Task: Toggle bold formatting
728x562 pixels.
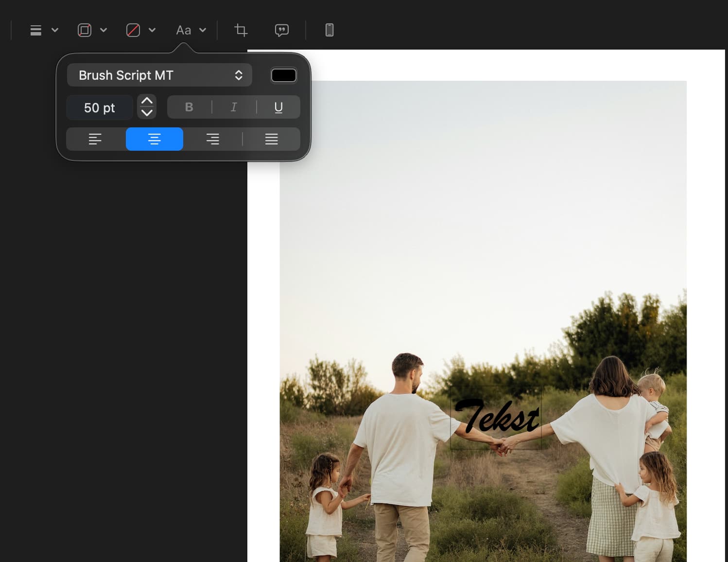Action: point(189,107)
